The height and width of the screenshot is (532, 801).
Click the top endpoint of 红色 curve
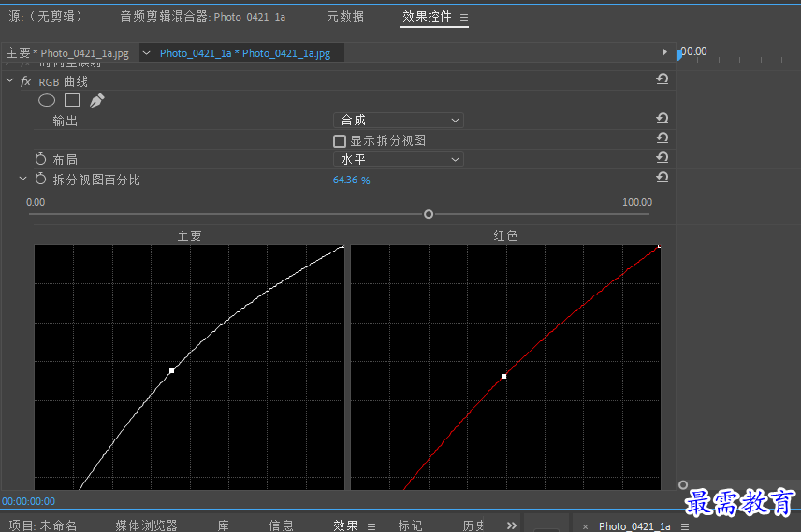click(x=659, y=247)
